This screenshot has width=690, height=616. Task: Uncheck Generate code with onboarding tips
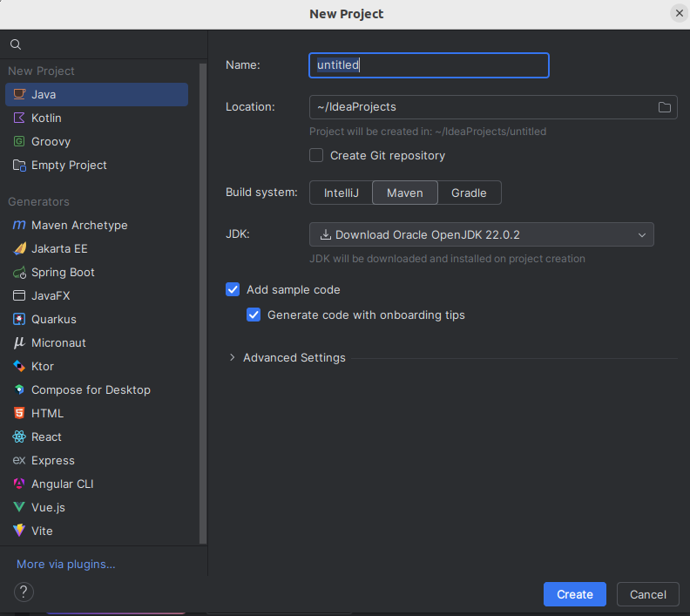coord(254,315)
